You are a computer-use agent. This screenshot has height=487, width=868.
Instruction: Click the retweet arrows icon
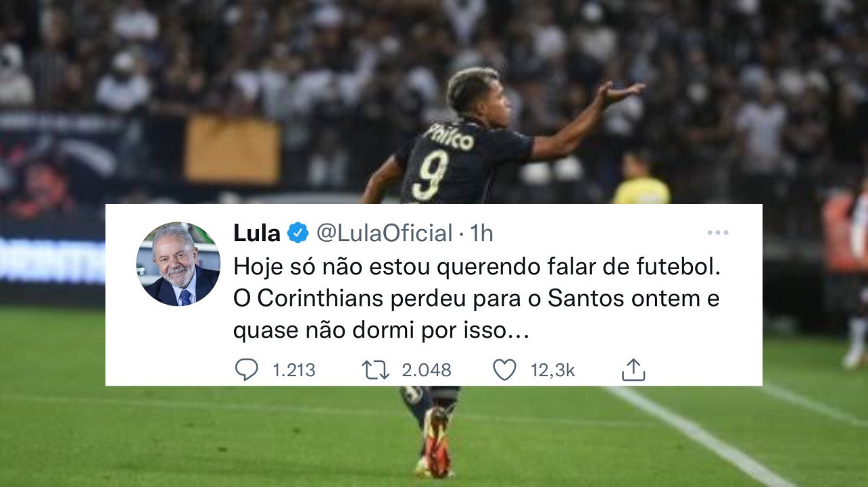pos(375,369)
